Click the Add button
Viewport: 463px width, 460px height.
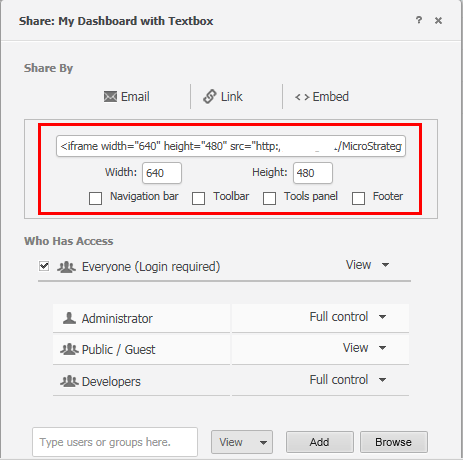[320, 442]
